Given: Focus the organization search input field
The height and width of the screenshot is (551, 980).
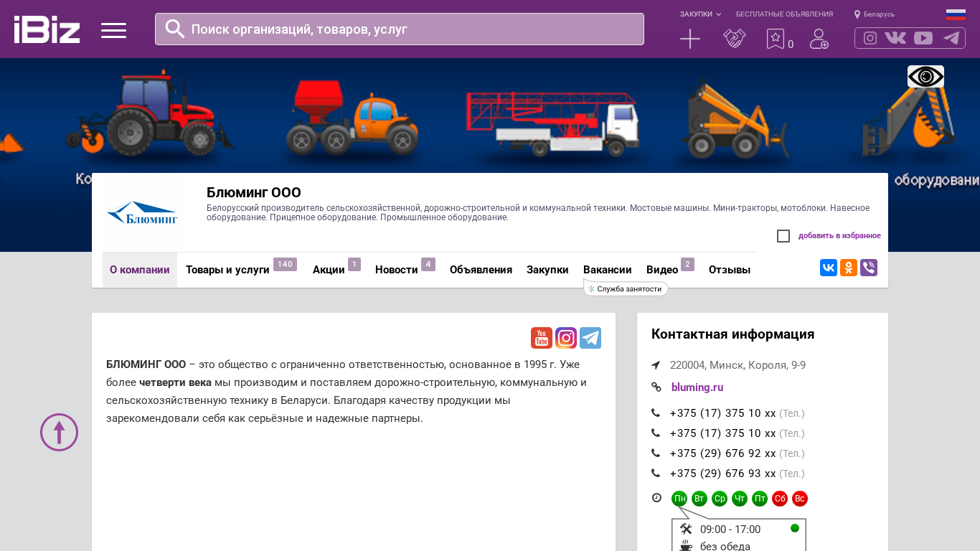Looking at the screenshot, I should pos(400,29).
